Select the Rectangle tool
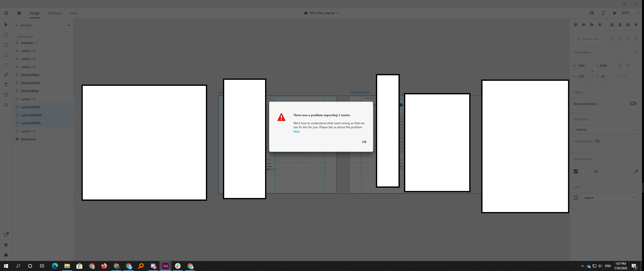The height and width of the screenshot is (271, 644). click(x=6, y=35)
